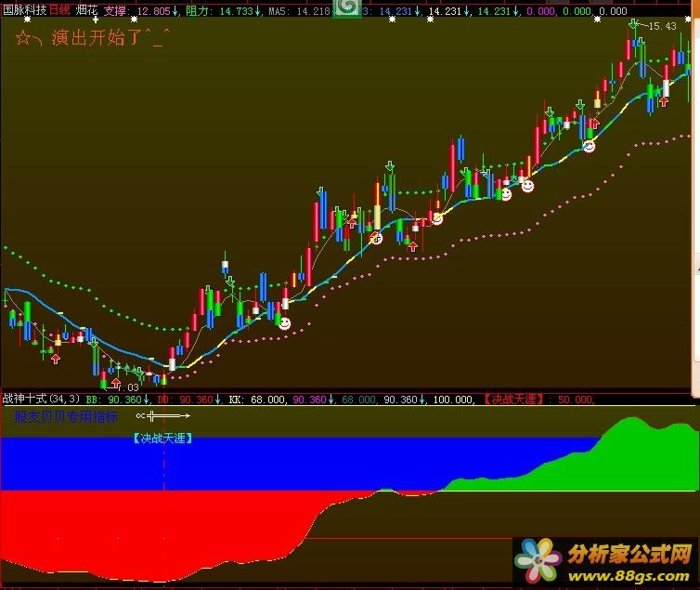This screenshot has height=590, width=700.
Task: Click the red 【决战天涯】: 50.000 readout
Action: [x=538, y=400]
